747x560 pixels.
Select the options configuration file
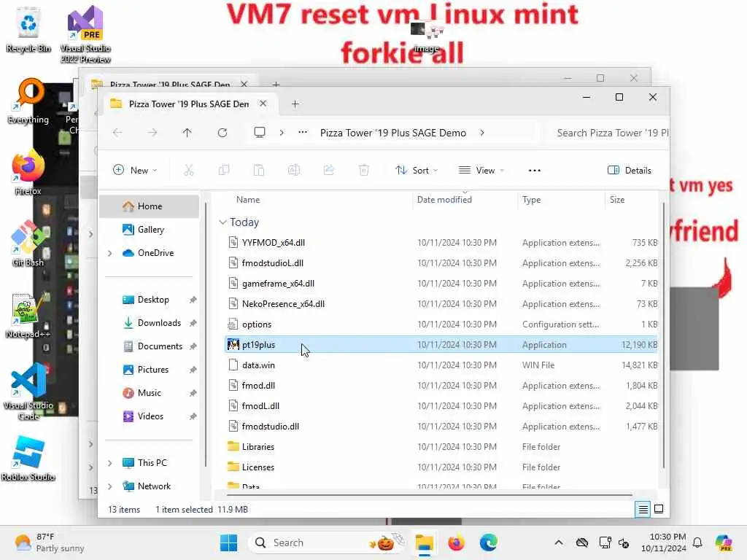coord(441,324)
